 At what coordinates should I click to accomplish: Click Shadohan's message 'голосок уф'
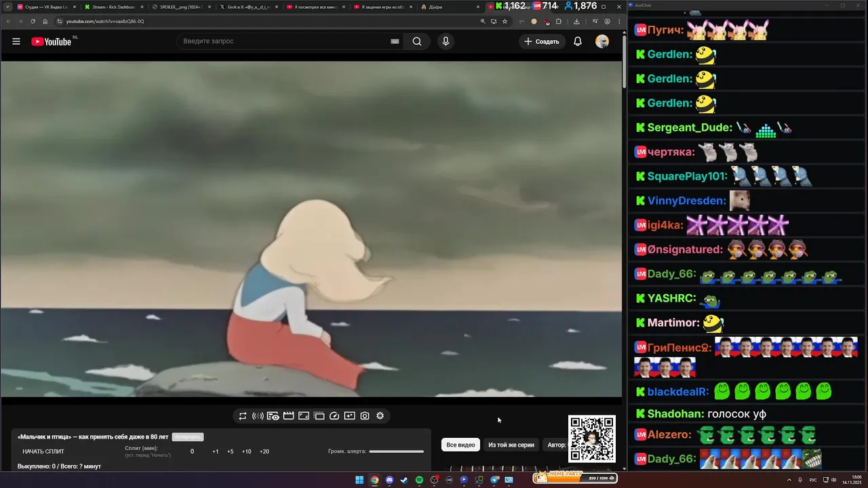[736, 414]
